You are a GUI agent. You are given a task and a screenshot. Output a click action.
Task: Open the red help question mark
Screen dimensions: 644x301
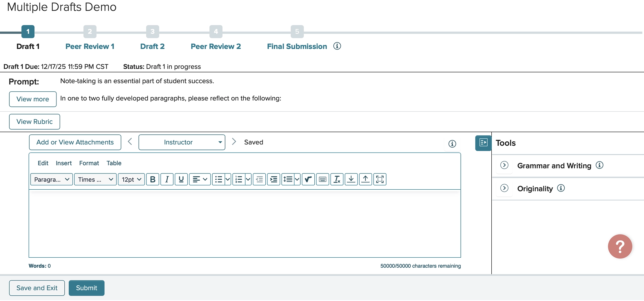pyautogui.click(x=620, y=246)
